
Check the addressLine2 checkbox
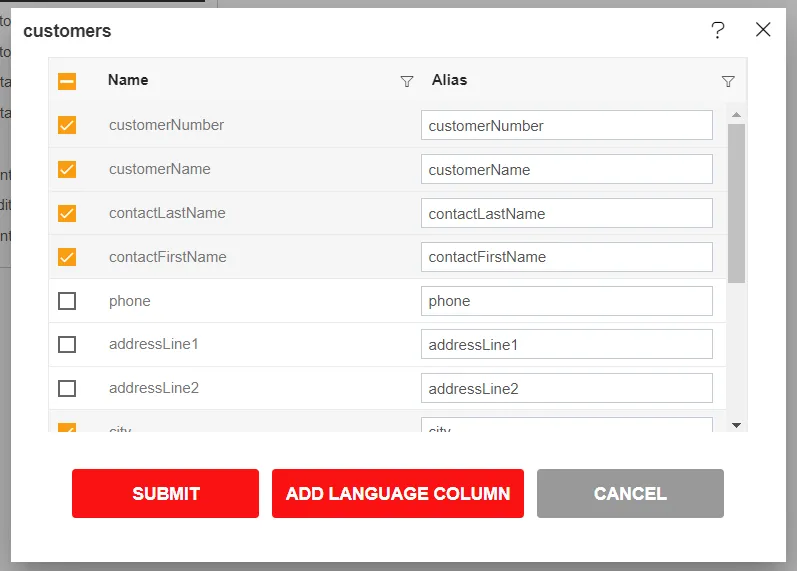click(x=67, y=388)
